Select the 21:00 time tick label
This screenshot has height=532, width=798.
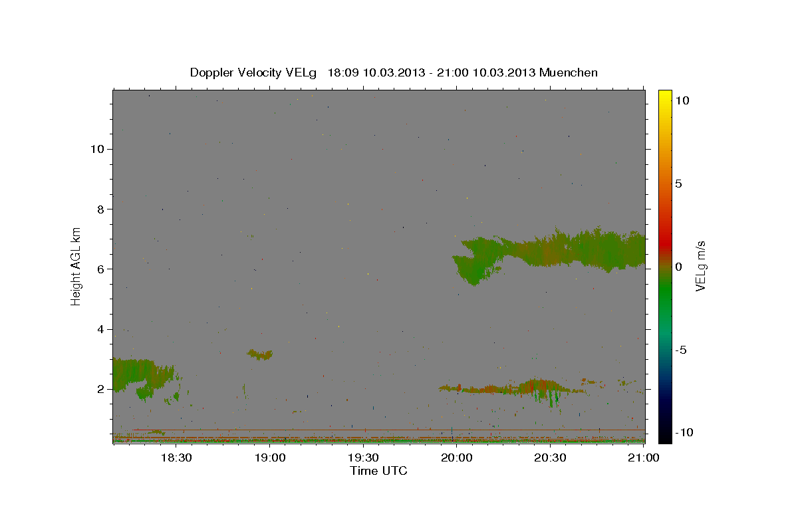[644, 458]
